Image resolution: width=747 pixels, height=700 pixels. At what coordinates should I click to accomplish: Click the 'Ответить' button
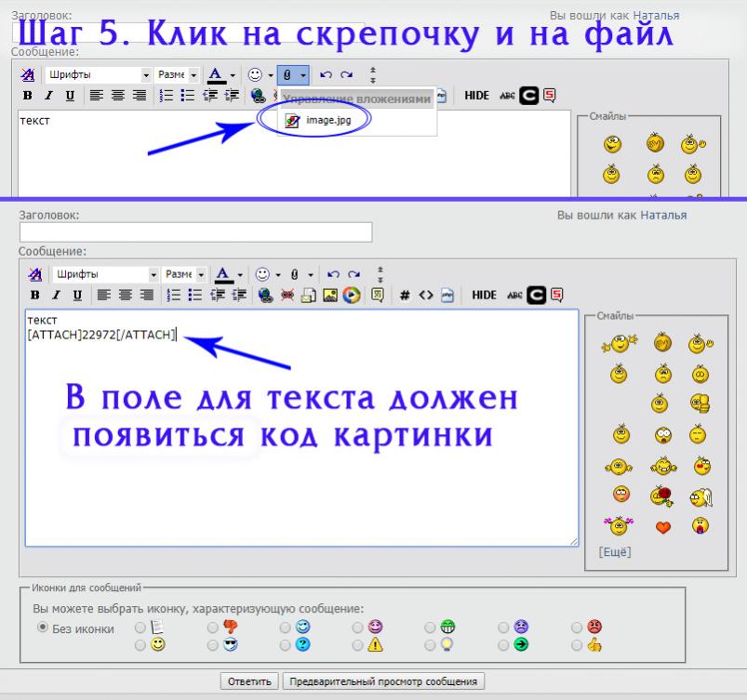pos(249,681)
